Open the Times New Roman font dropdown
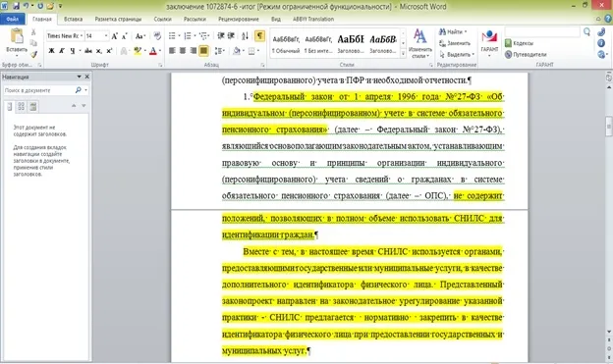This screenshot has height=364, width=613. coord(65,36)
